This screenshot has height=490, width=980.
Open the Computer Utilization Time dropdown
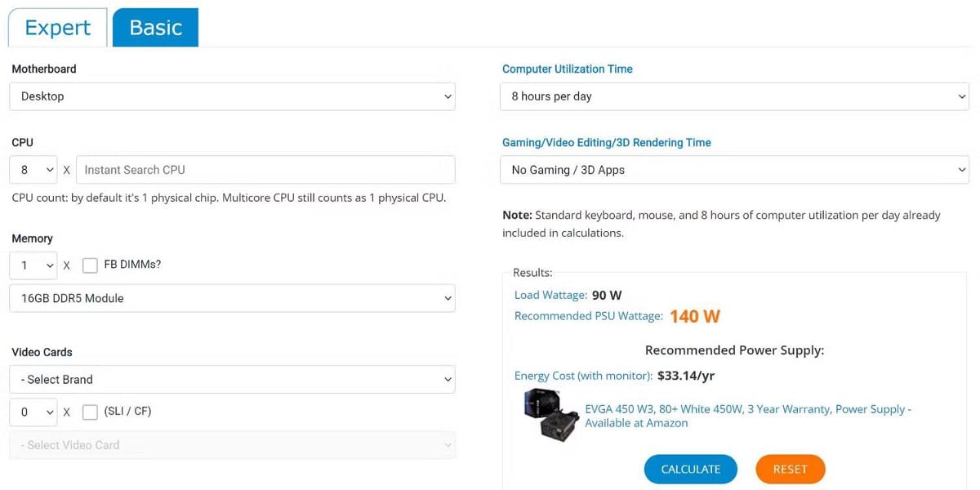[x=734, y=96]
